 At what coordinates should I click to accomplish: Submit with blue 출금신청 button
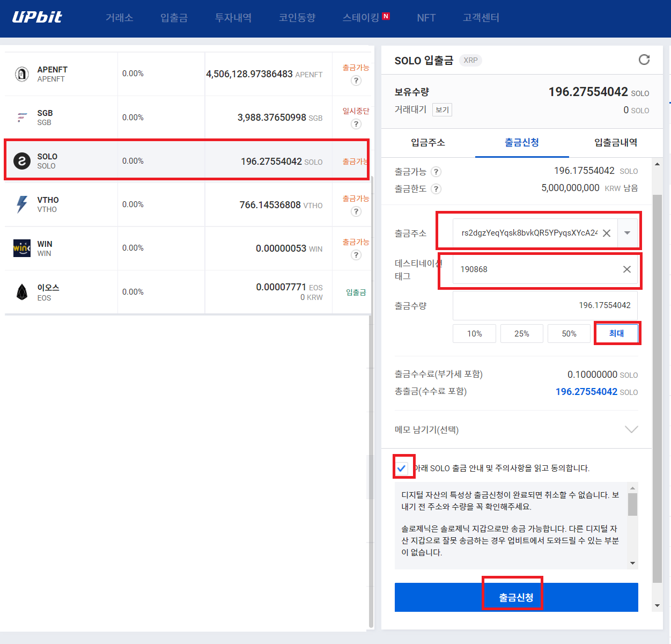click(x=517, y=597)
